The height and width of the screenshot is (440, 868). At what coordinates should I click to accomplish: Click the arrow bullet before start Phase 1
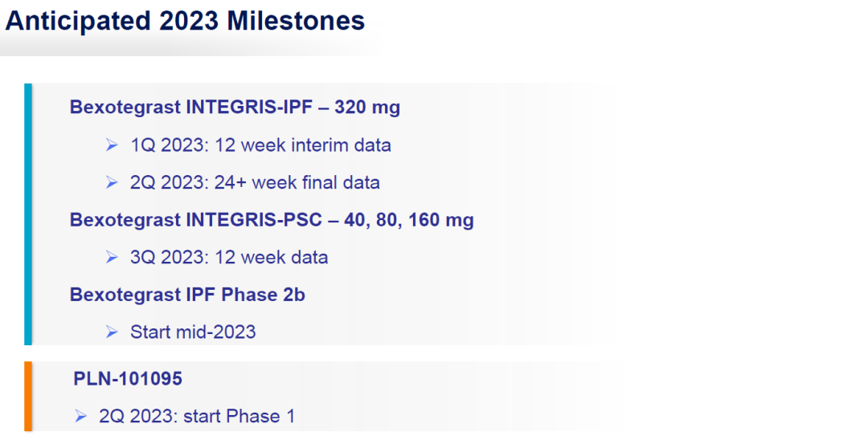[x=81, y=416]
